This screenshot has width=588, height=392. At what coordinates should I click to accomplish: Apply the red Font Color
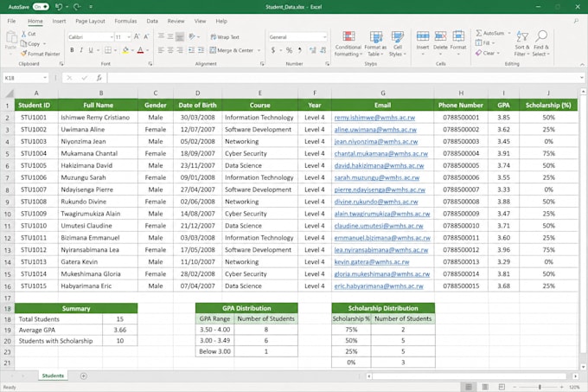click(141, 50)
